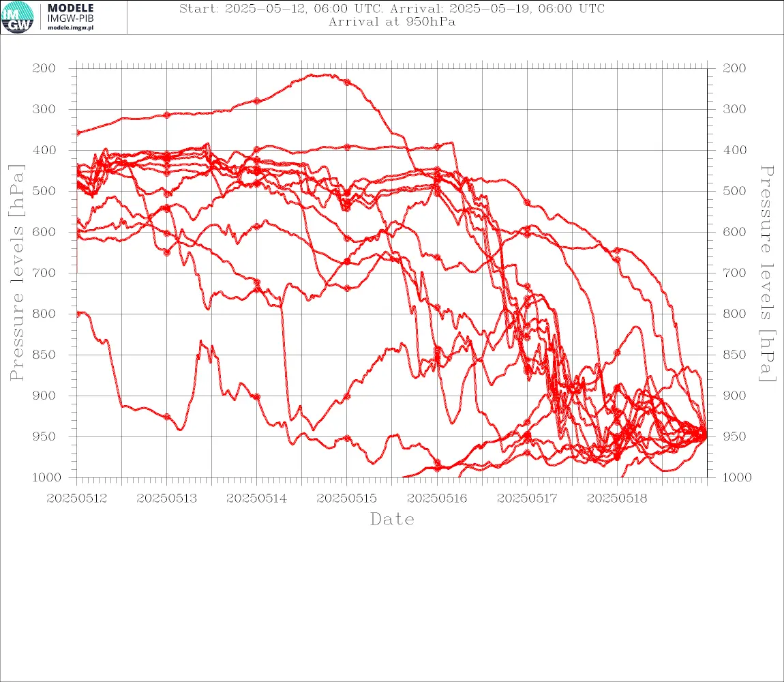Click the right axis 700 label
Viewport: 784px width, 682px height.
pyautogui.click(x=734, y=273)
